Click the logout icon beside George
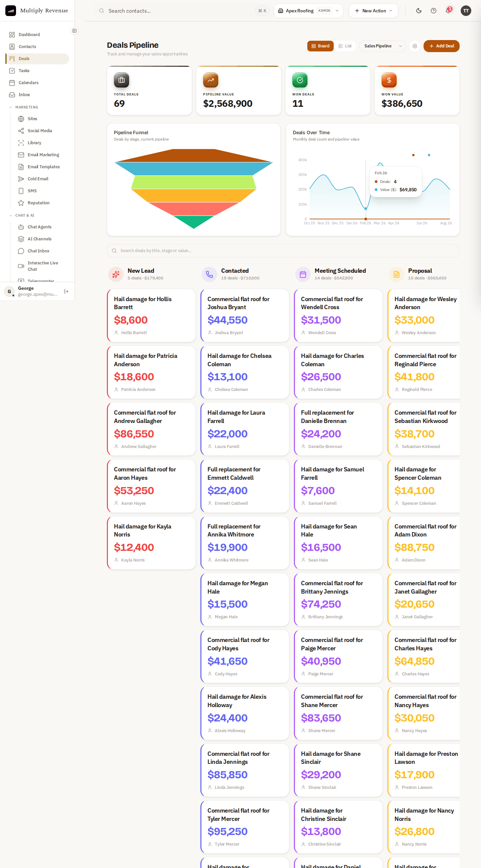481x868 pixels. point(66,291)
